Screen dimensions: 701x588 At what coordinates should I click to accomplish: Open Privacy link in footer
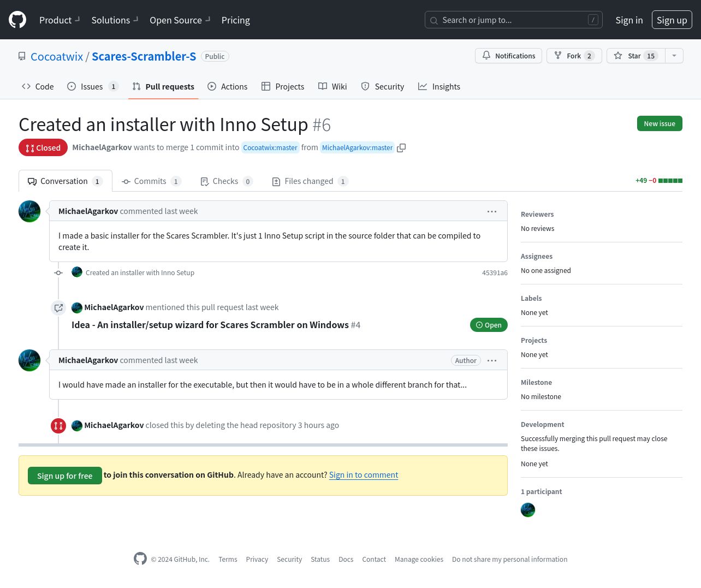[257, 560]
